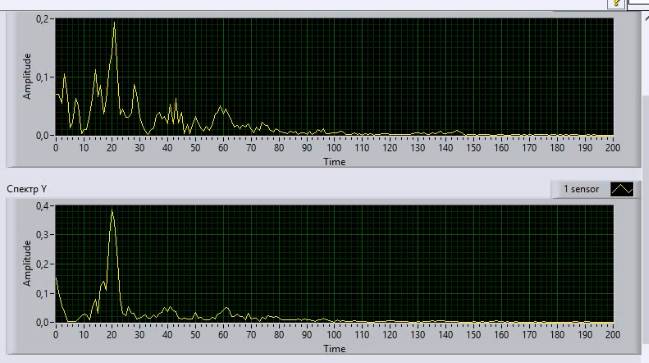Select the 1 sensor plot legend label
This screenshot has height=363, width=649.
581,189
